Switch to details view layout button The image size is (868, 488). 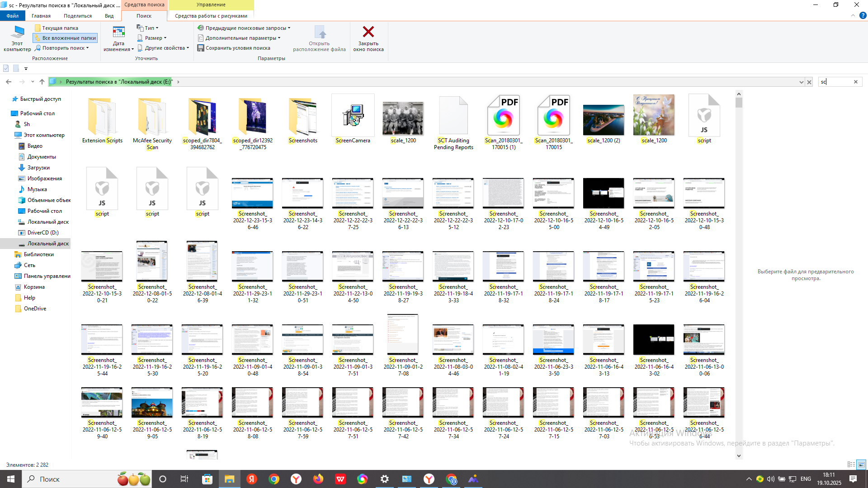(x=851, y=465)
